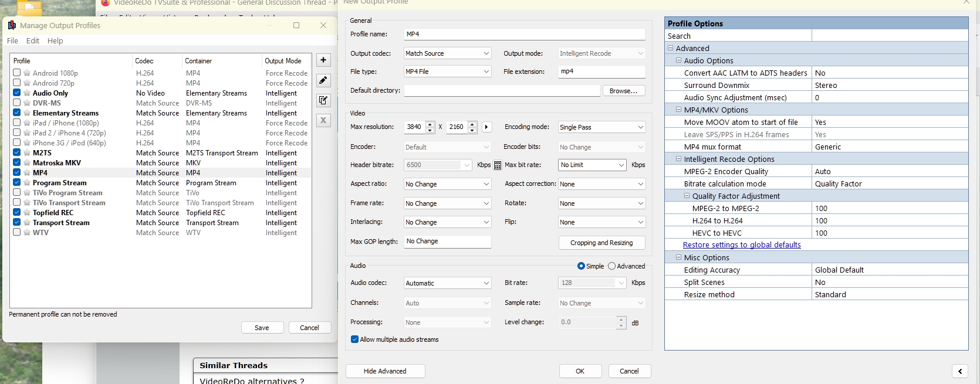The image size is (980, 384).
Task: Open the File type dropdown
Action: pos(447,72)
